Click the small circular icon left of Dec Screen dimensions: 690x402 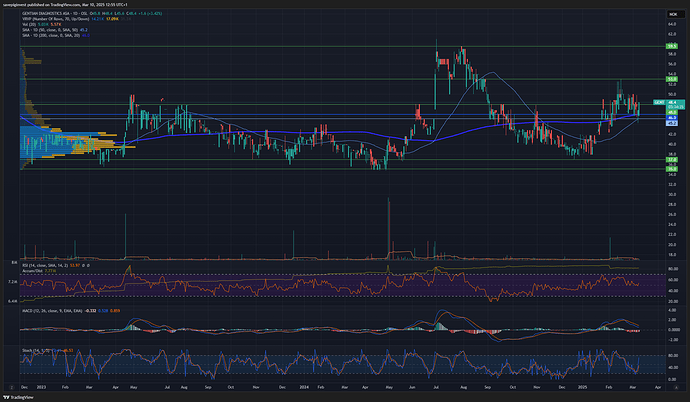(12, 387)
